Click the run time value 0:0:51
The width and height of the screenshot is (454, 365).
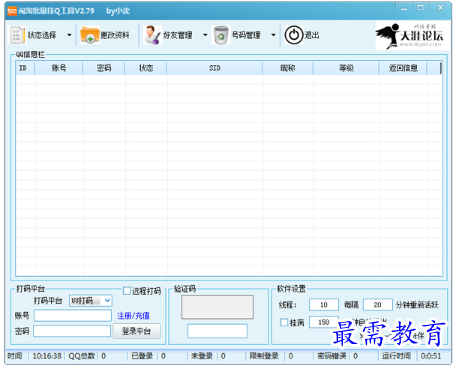[x=431, y=356]
